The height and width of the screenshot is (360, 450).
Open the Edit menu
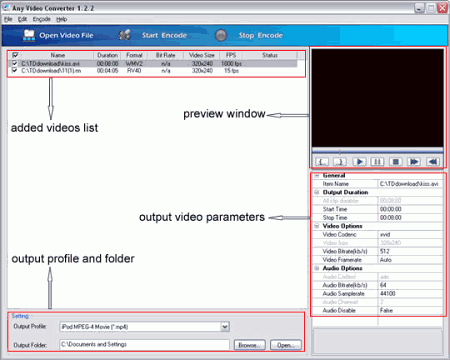tap(22, 19)
